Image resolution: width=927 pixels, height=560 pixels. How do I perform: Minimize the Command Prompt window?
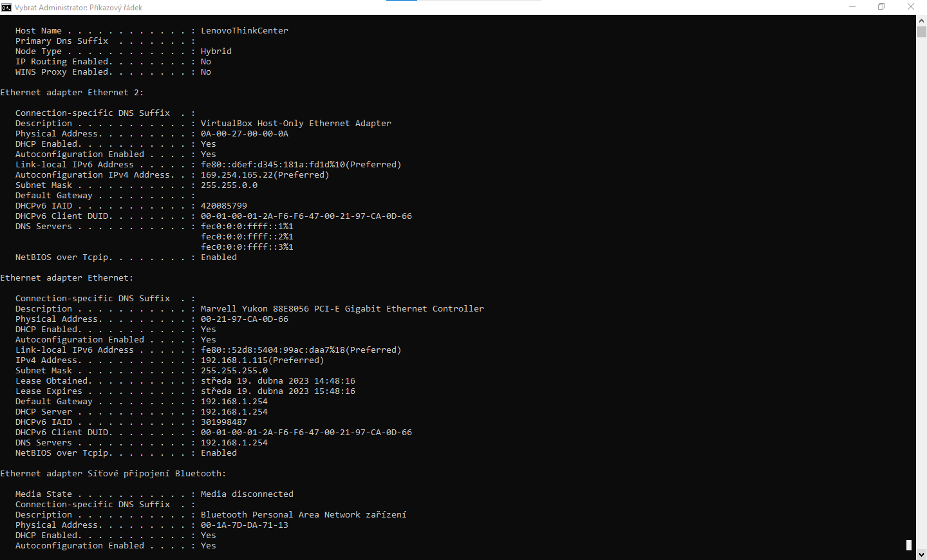852,7
